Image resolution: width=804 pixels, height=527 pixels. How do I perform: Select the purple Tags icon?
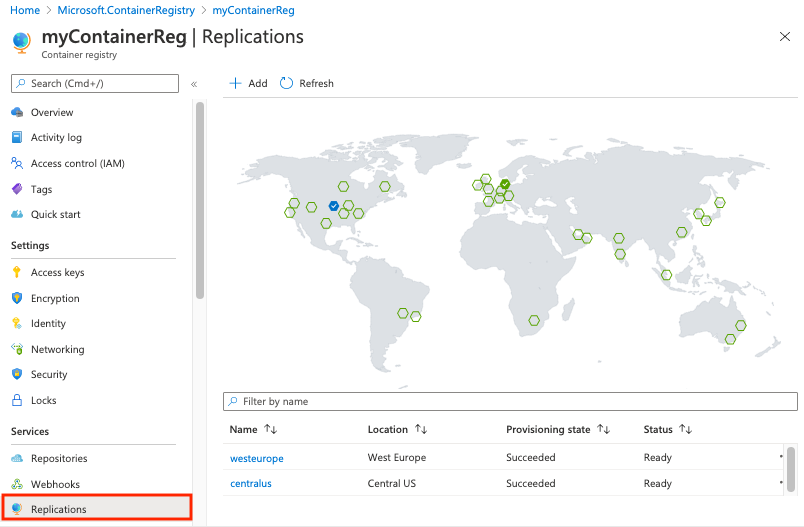(17, 189)
